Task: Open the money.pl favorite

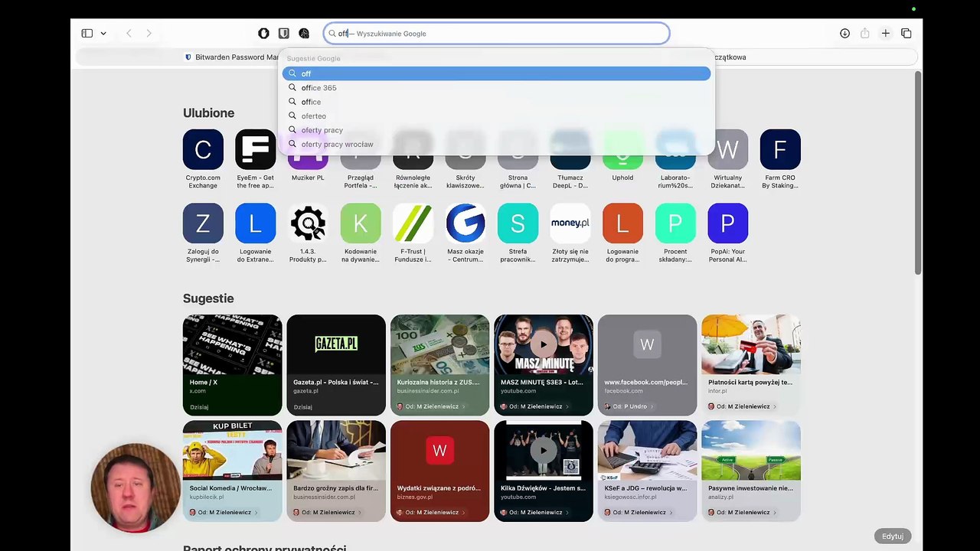Action: (x=570, y=233)
